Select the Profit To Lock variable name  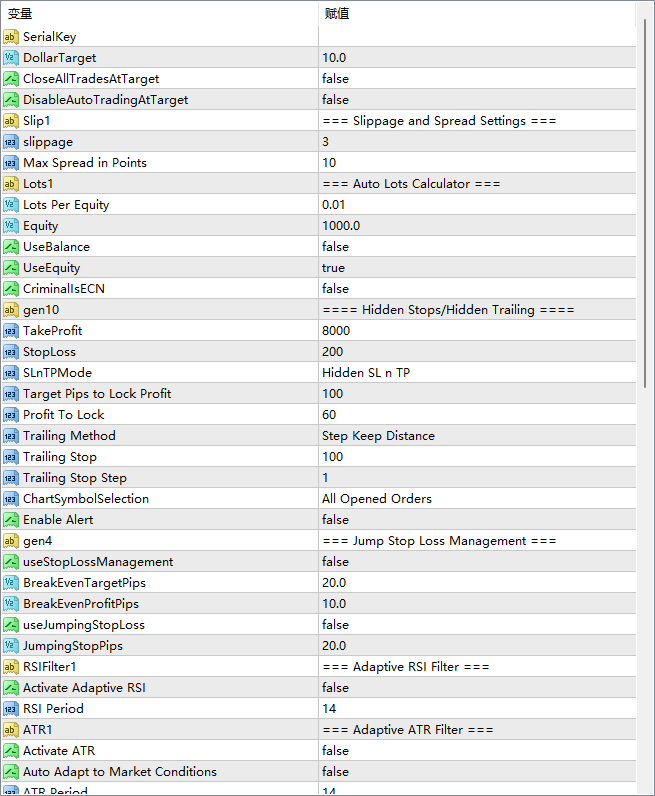(x=63, y=415)
